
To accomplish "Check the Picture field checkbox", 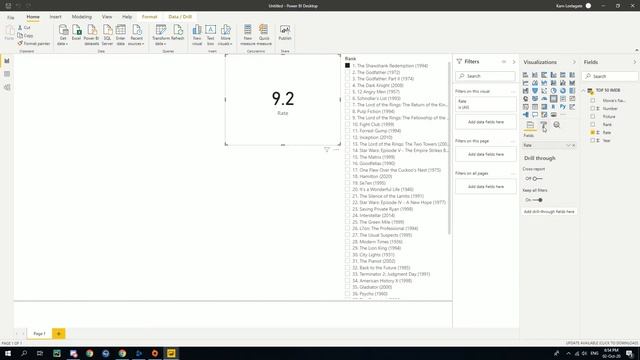I will click(x=593, y=116).
